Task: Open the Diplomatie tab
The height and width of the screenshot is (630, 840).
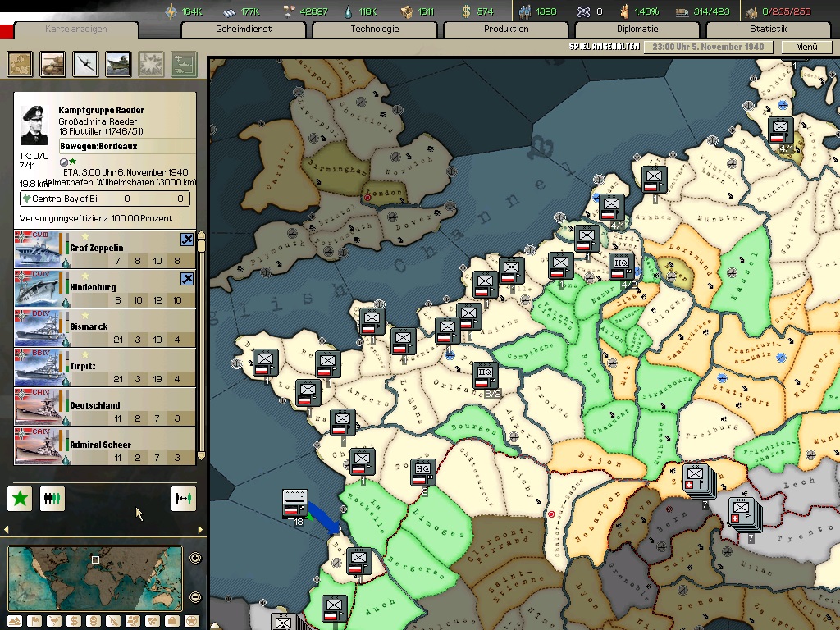Action: click(x=637, y=29)
